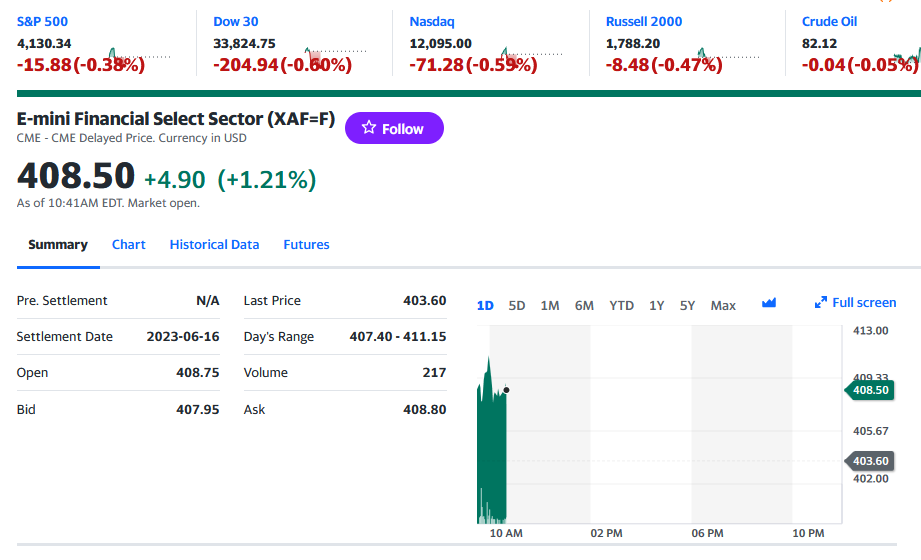This screenshot has width=921, height=560.
Task: Select the Summary tab
Action: [58, 244]
